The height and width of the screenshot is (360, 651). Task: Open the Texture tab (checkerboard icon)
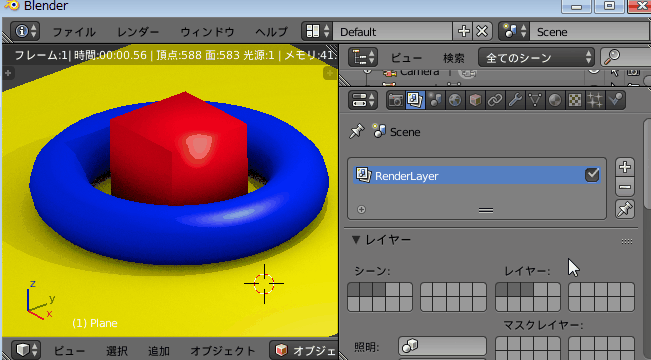pos(575,100)
